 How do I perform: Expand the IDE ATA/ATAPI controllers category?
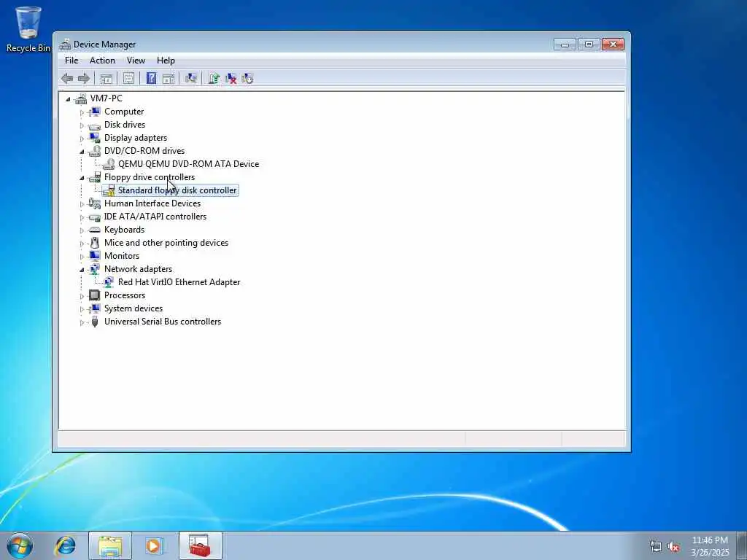[82, 217]
